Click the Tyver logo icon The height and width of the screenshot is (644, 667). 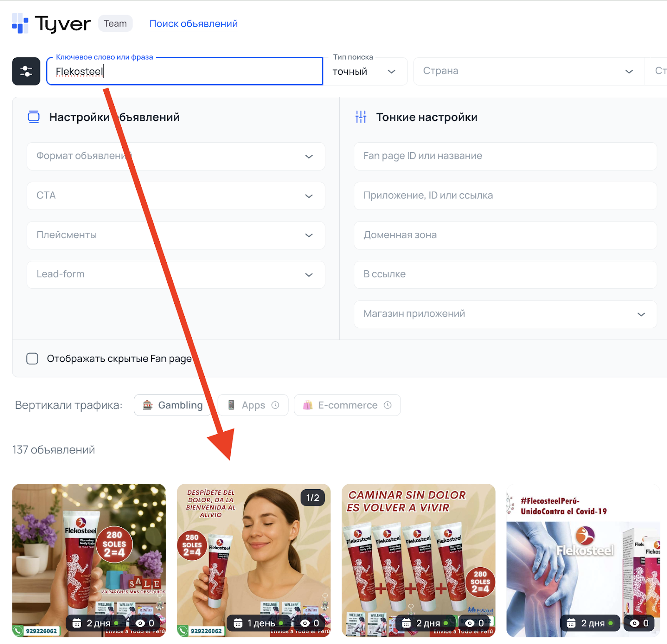tap(20, 23)
